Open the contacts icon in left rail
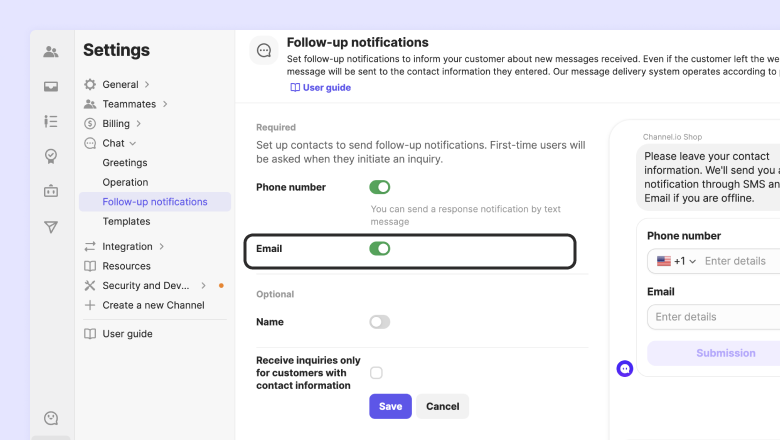The image size is (780, 440). click(x=51, y=52)
